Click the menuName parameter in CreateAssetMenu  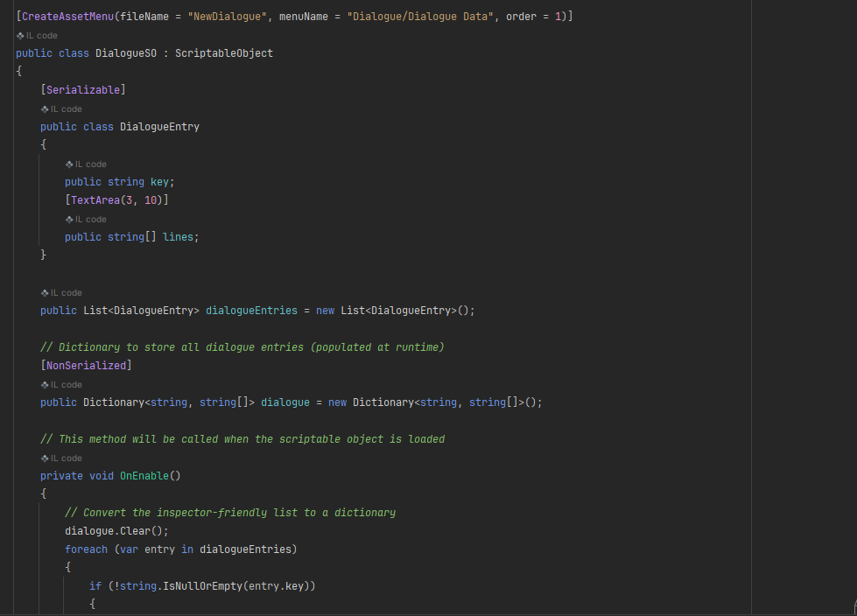pyautogui.click(x=304, y=17)
